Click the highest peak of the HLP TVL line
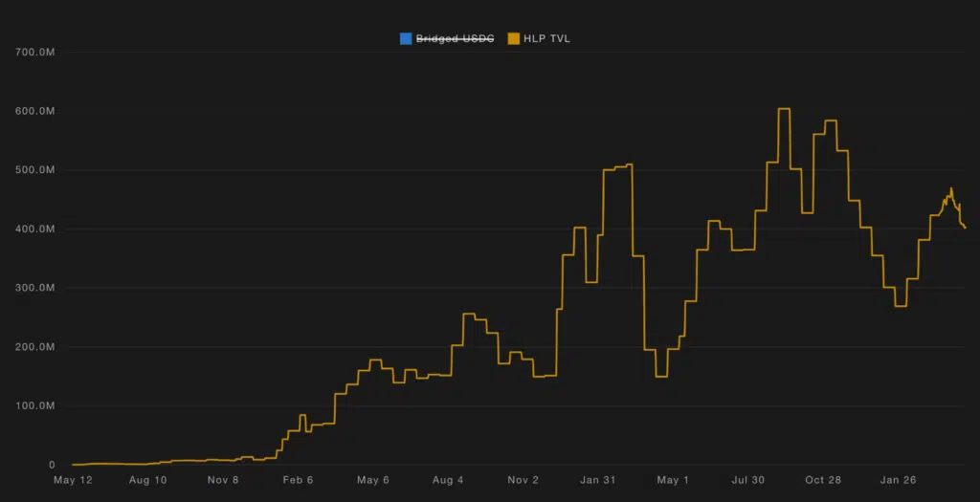The height and width of the screenshot is (502, 980). [x=784, y=109]
